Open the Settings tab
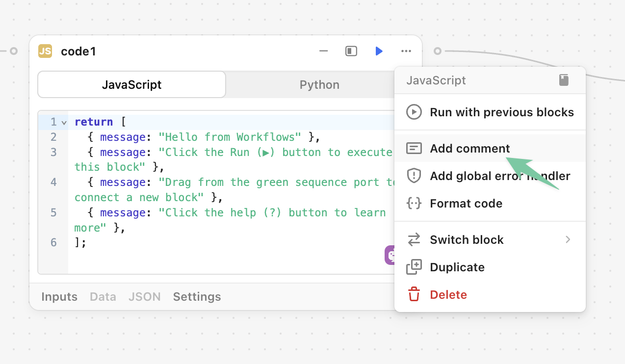Image resolution: width=625 pixels, height=364 pixels. click(197, 297)
